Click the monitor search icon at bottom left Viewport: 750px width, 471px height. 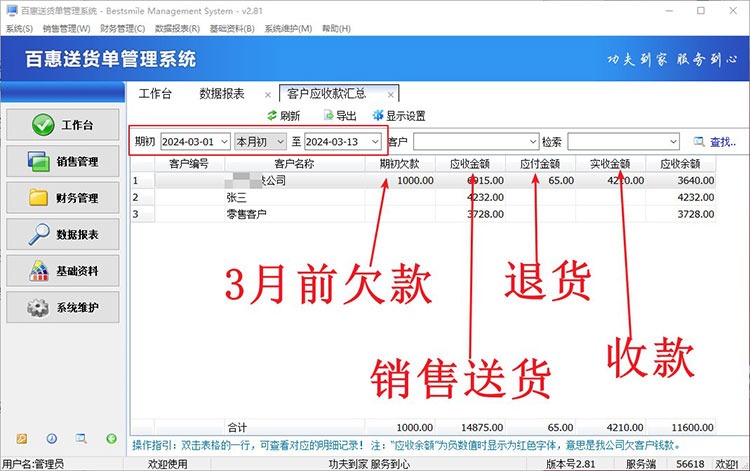click(81, 438)
